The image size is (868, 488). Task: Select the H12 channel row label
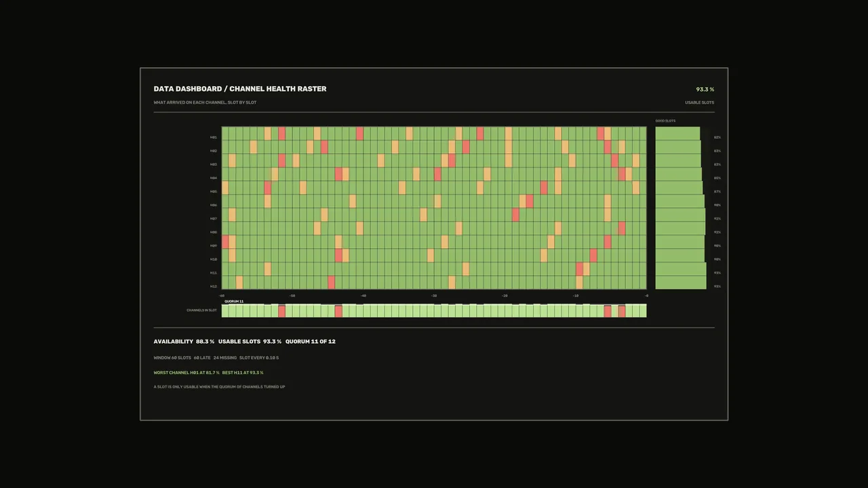(x=214, y=287)
